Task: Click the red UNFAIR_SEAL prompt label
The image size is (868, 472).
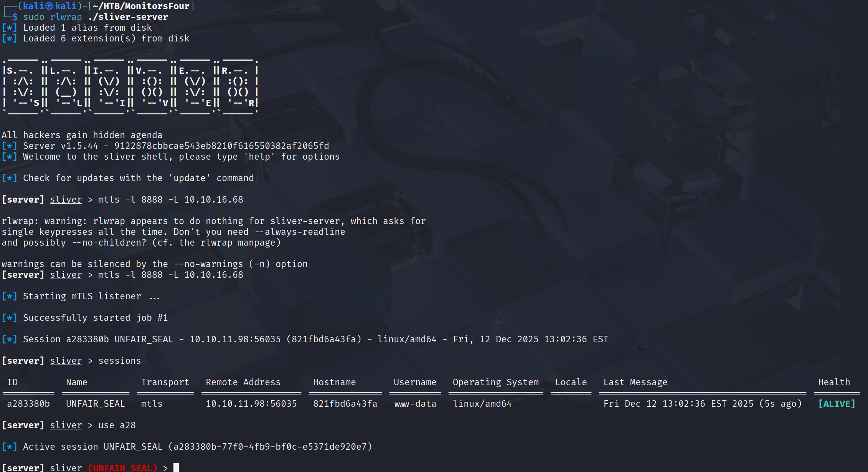Action: [122, 468]
